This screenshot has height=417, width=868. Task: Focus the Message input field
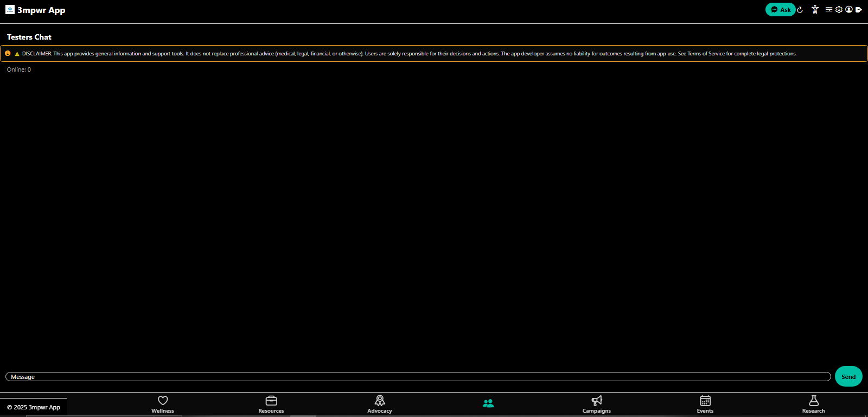pyautogui.click(x=418, y=377)
